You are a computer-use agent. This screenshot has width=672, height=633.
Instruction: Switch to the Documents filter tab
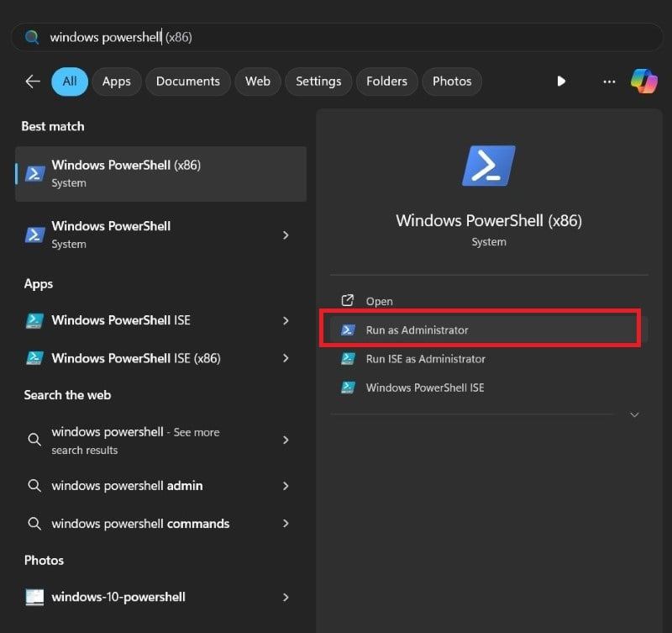coord(187,82)
